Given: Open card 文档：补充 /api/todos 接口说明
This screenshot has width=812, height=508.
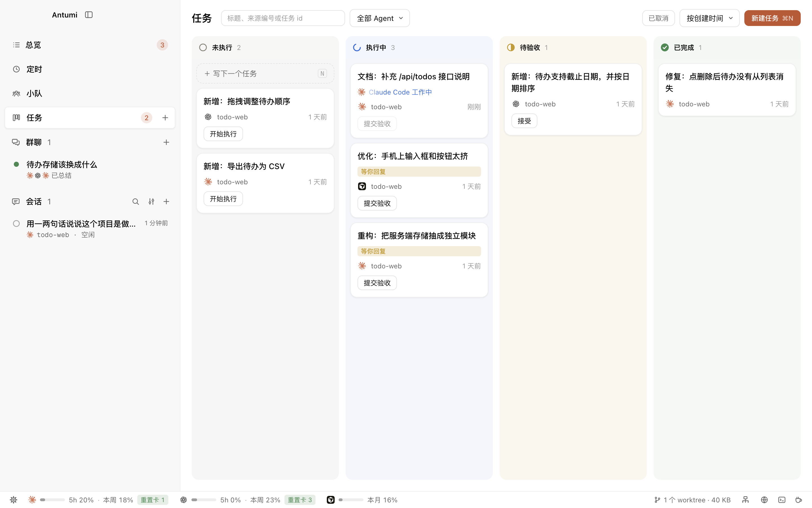Looking at the screenshot, I should (419, 100).
